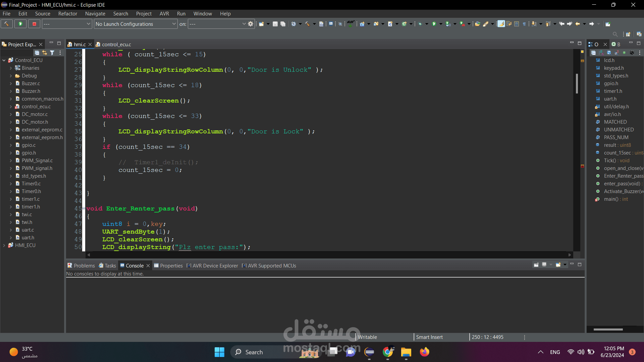The image size is (644, 362).
Task: Toggle Mark Occurrences highlighter button
Action: [501, 24]
